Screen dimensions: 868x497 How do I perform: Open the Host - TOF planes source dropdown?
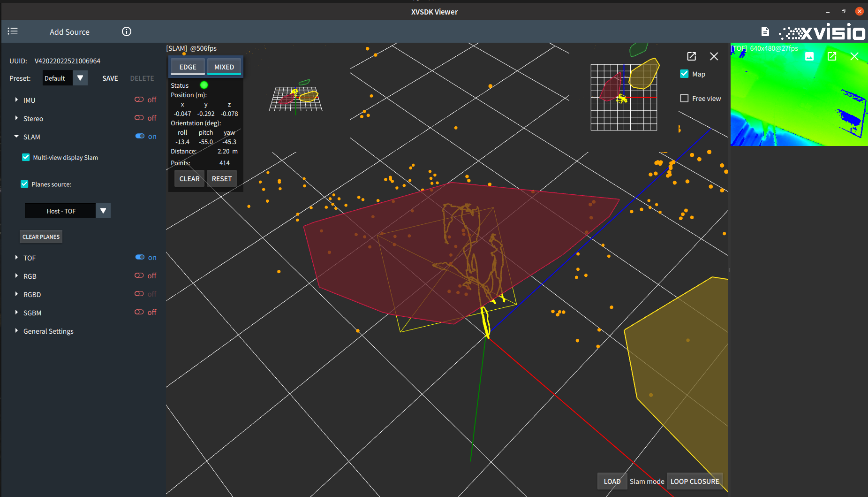103,211
